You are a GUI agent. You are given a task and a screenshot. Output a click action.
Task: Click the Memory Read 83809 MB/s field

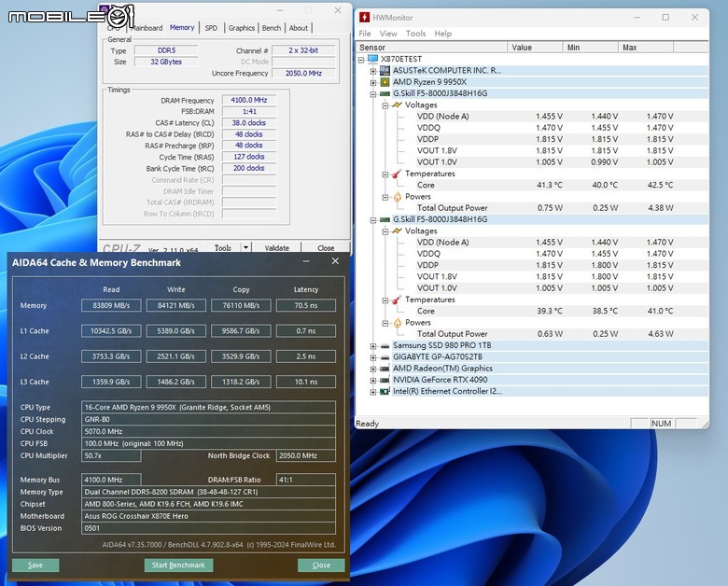pos(111,305)
